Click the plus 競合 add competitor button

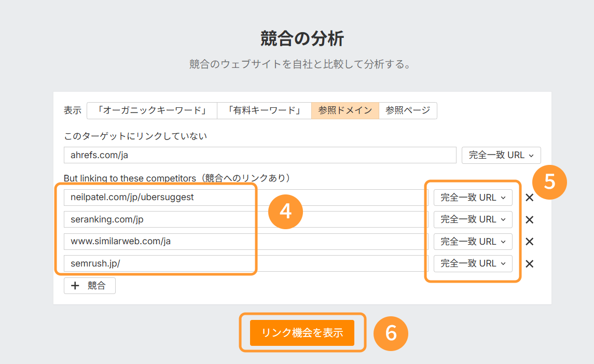tap(89, 286)
